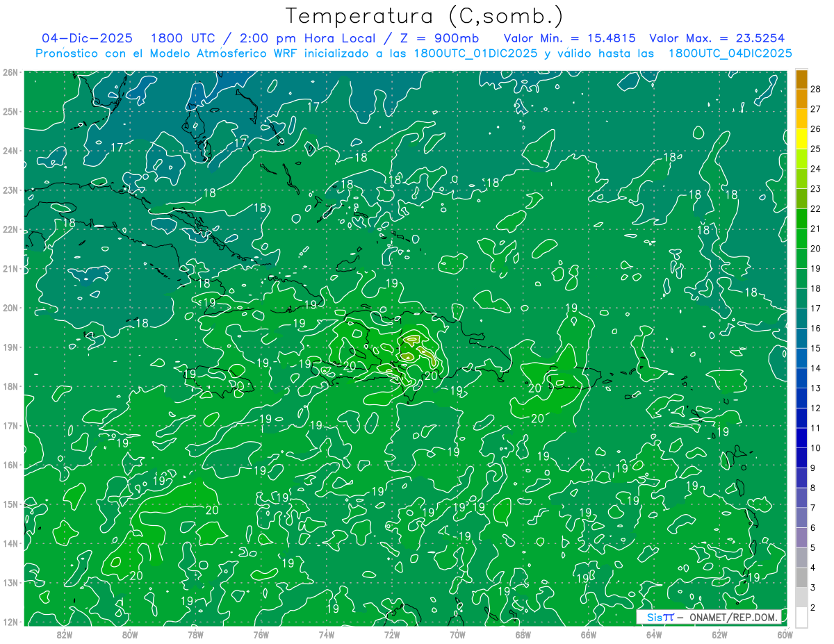The width and height of the screenshot is (834, 644).
Task: Click the '72W' longitude axis label
Action: [x=392, y=634]
